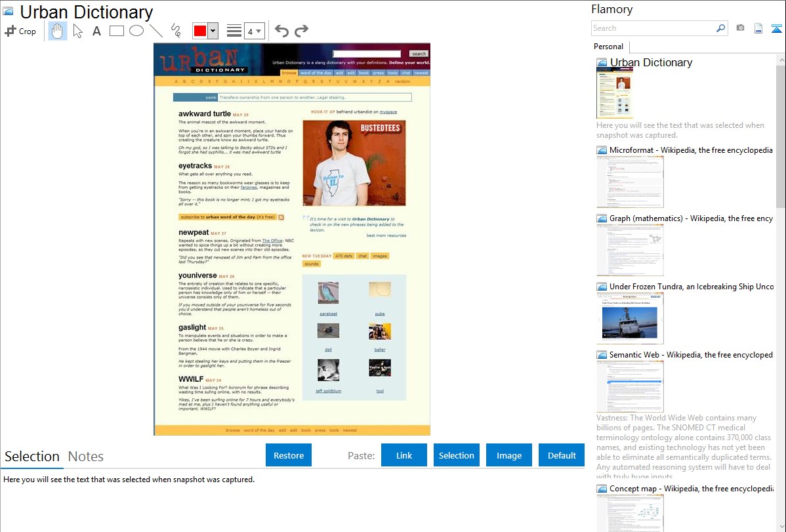Image resolution: width=786 pixels, height=532 pixels.
Task: Click the Restore button
Action: click(x=289, y=455)
